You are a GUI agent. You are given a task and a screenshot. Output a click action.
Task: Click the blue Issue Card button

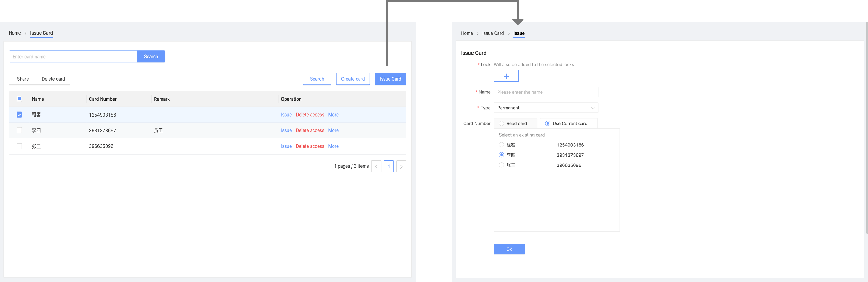pos(390,79)
